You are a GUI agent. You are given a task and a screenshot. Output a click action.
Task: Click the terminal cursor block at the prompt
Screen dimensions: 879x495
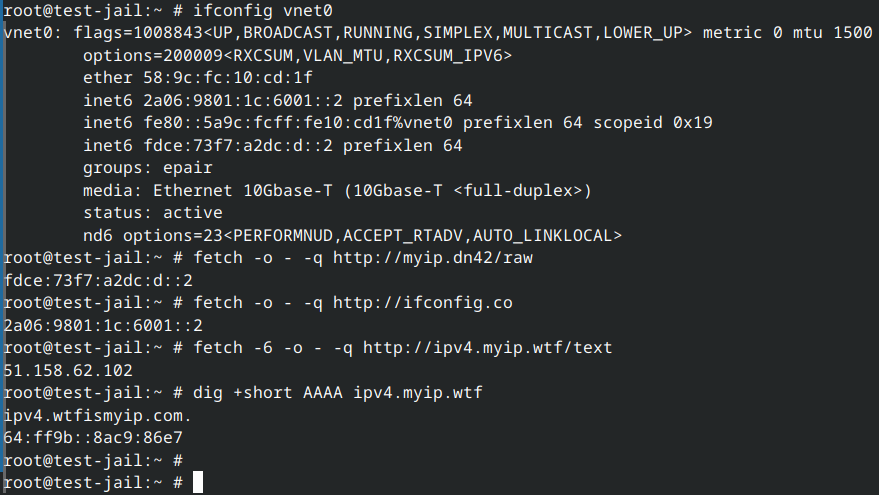point(198,482)
